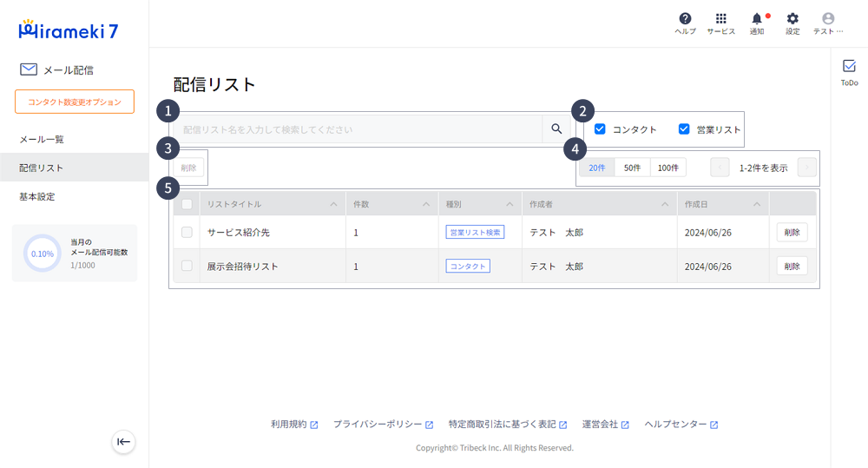The height and width of the screenshot is (468, 868).
Task: Open the Settings gear
Action: coord(792,19)
